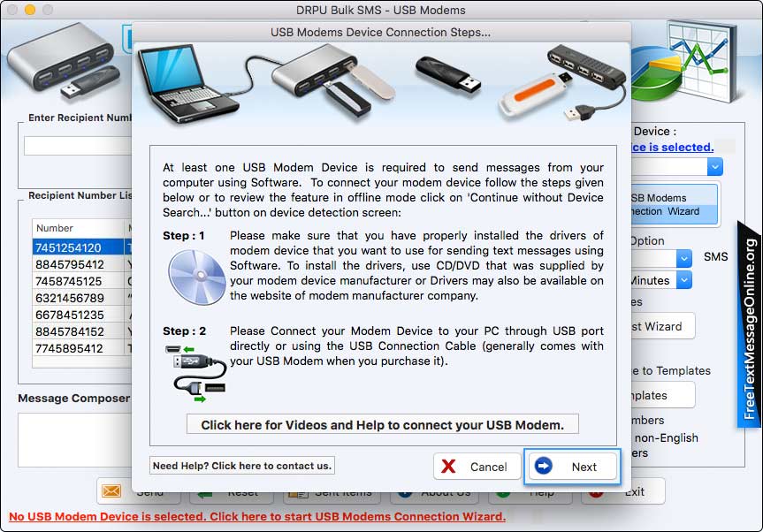Click the List Wizard button
The height and width of the screenshot is (532, 763).
click(x=663, y=326)
